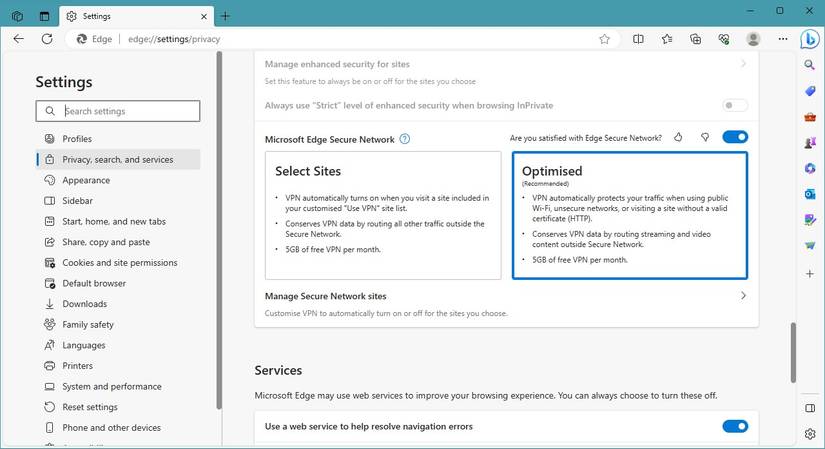The height and width of the screenshot is (449, 825).
Task: Open Settings and more ellipsis menu
Action: click(x=780, y=39)
